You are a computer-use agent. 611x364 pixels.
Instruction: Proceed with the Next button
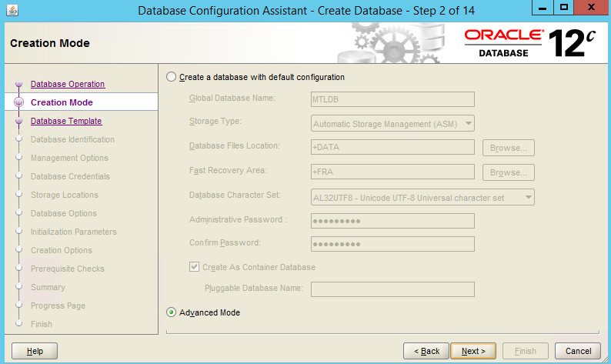[473, 351]
